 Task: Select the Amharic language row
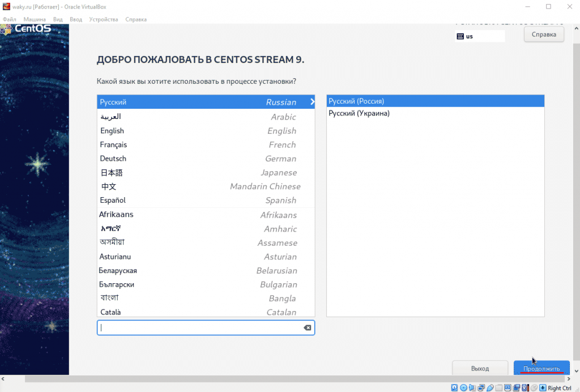click(x=206, y=228)
